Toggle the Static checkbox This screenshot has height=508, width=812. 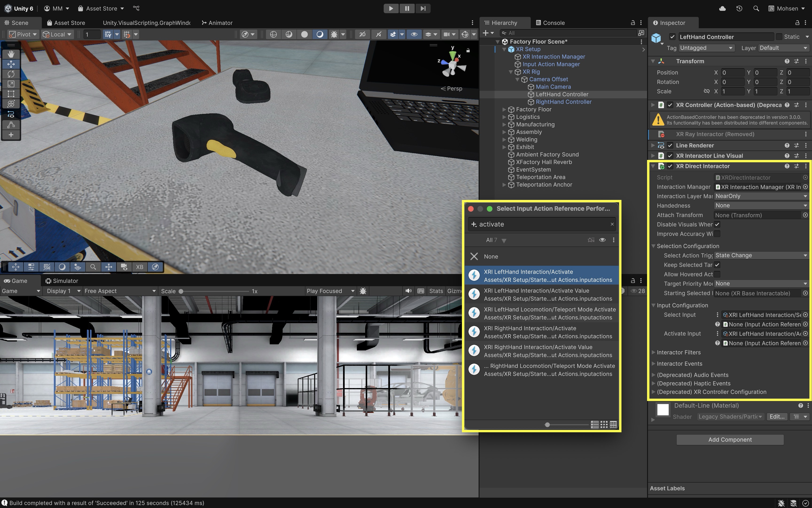779,37
